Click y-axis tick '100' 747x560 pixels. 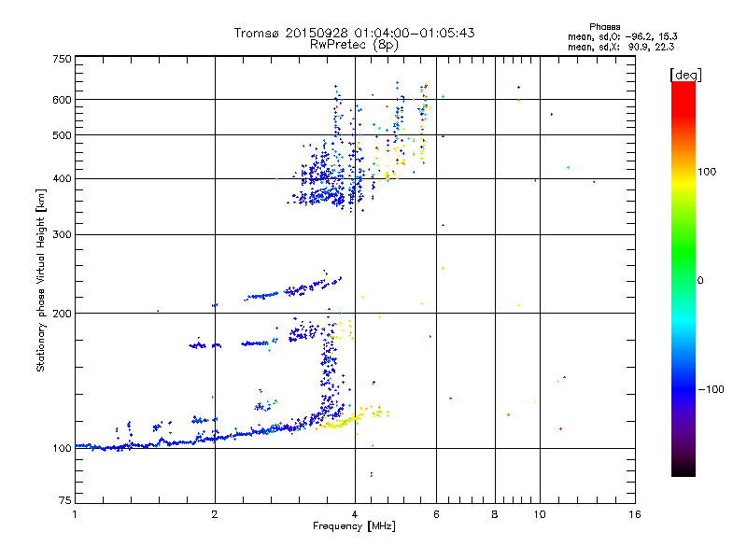[x=62, y=449]
